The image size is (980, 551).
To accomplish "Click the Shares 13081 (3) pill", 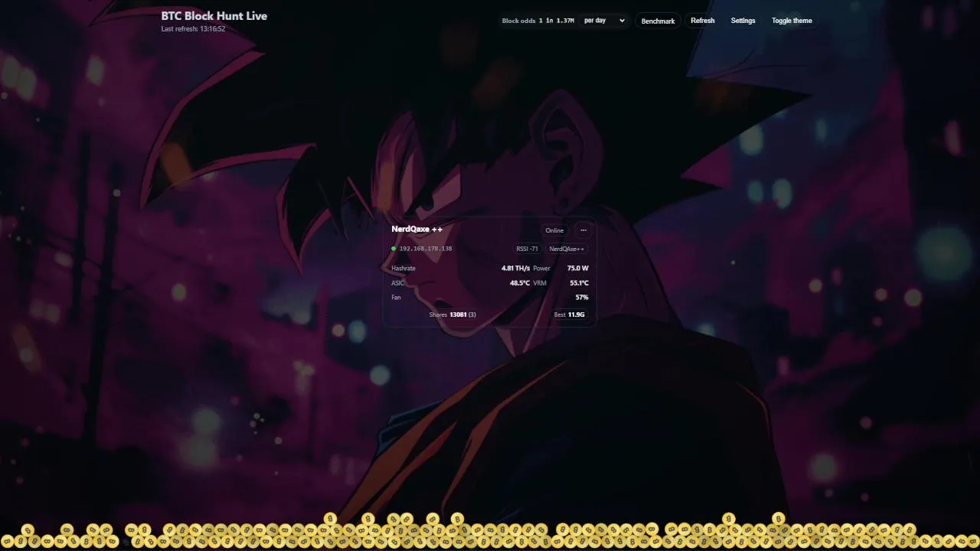I will tap(452, 315).
